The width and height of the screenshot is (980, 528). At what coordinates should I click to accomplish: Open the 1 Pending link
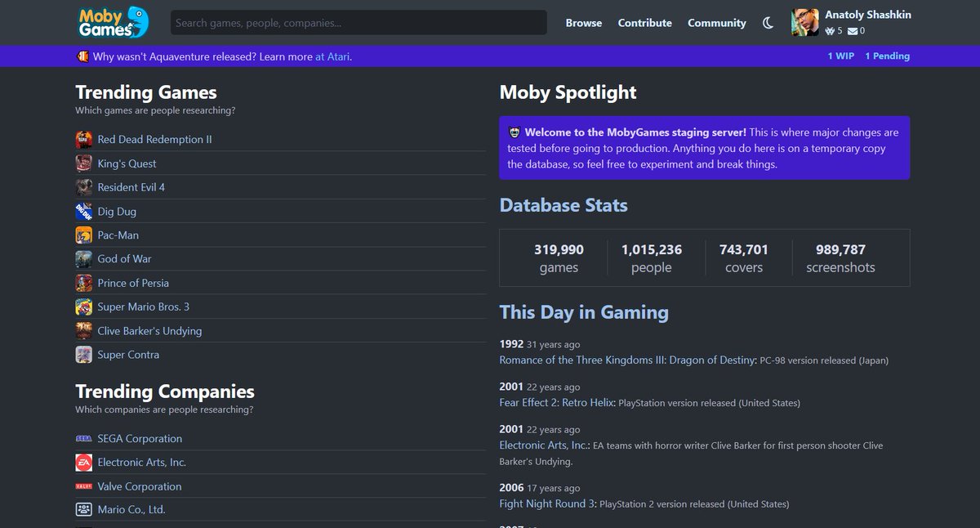(x=887, y=56)
